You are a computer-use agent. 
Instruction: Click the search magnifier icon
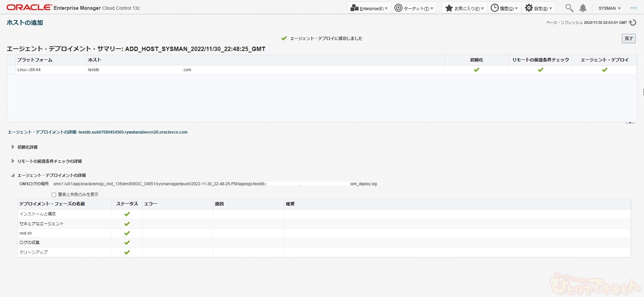pyautogui.click(x=569, y=8)
